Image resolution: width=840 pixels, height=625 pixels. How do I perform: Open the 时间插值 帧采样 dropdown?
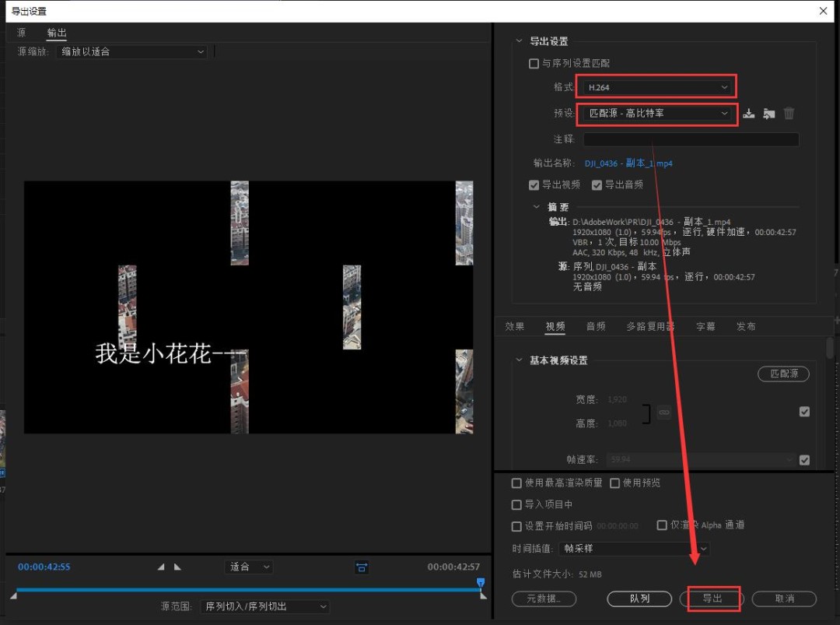click(633, 549)
